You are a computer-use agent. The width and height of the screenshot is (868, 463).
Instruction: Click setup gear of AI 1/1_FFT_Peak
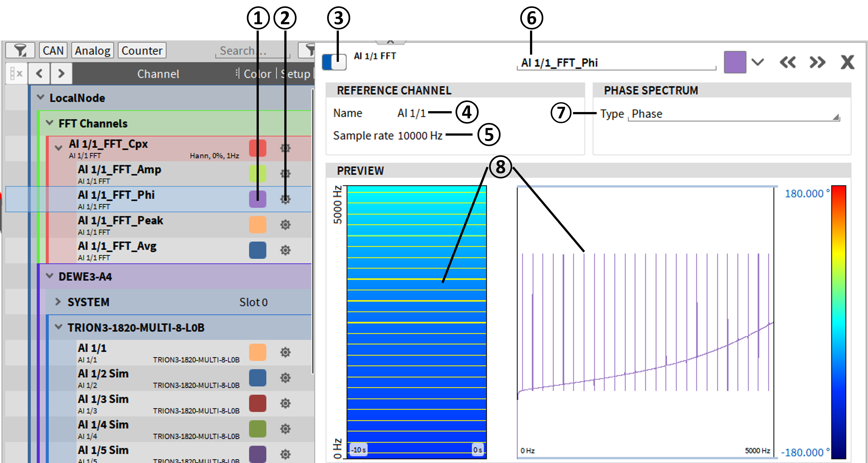pos(285,225)
